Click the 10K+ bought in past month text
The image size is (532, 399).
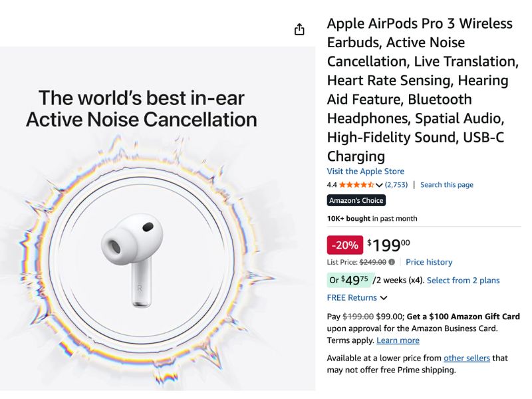(x=372, y=219)
